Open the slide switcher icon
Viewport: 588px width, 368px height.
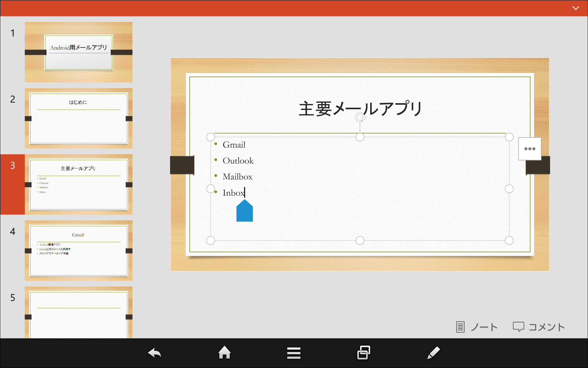coord(363,353)
